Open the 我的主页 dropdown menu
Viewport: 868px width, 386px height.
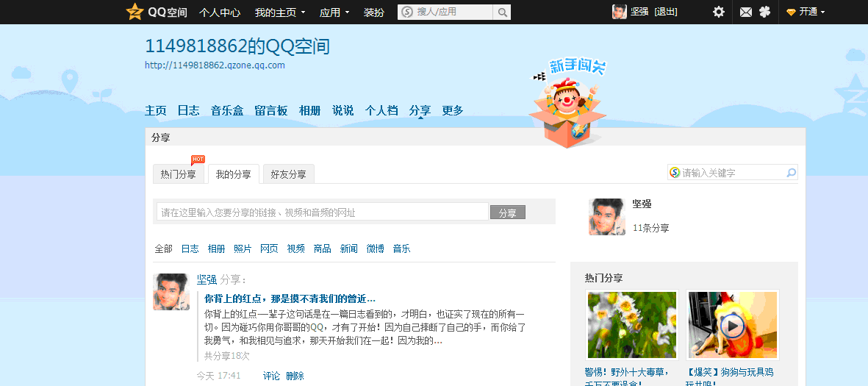(279, 12)
